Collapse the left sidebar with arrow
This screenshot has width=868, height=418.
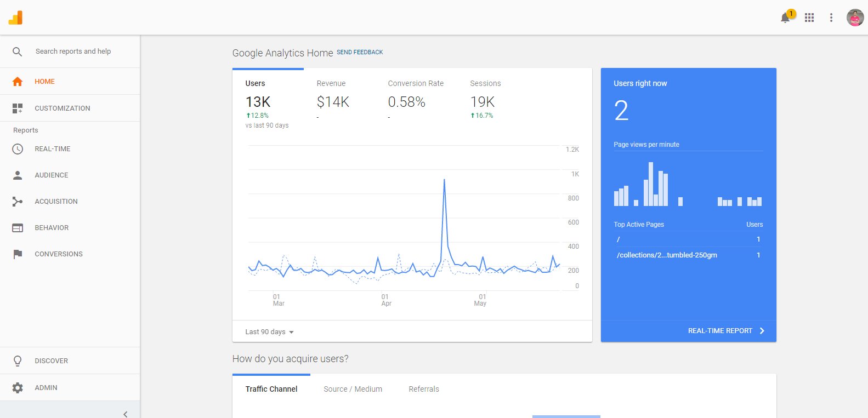click(126, 414)
